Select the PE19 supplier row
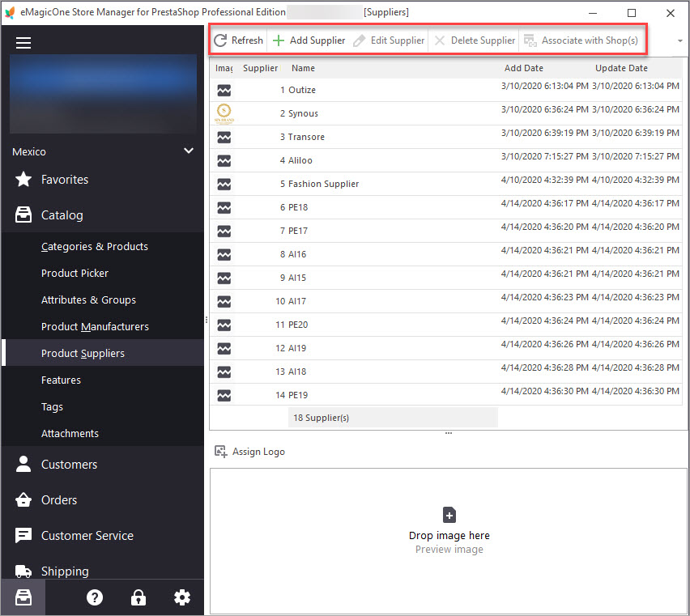Screen dimensions: 690x616 click(x=445, y=395)
